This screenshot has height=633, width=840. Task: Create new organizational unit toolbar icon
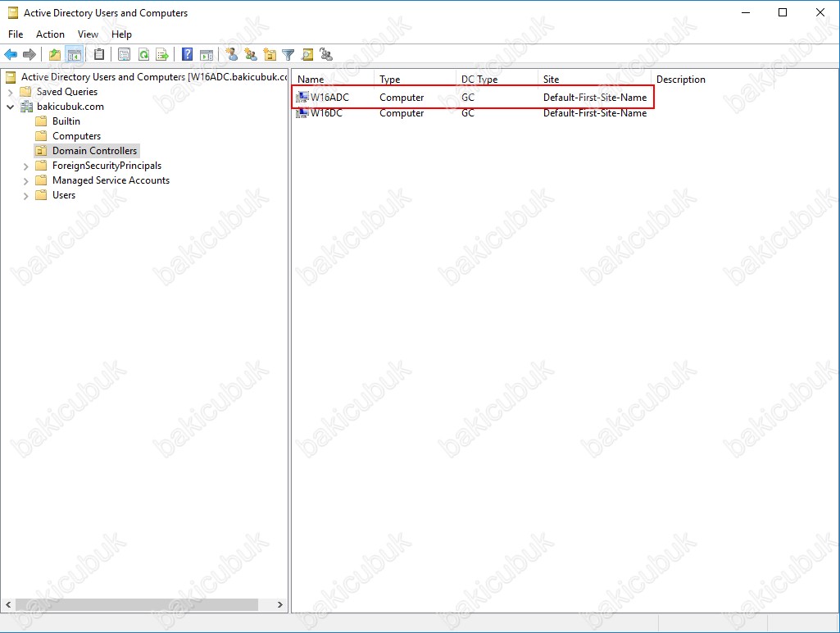[x=270, y=54]
